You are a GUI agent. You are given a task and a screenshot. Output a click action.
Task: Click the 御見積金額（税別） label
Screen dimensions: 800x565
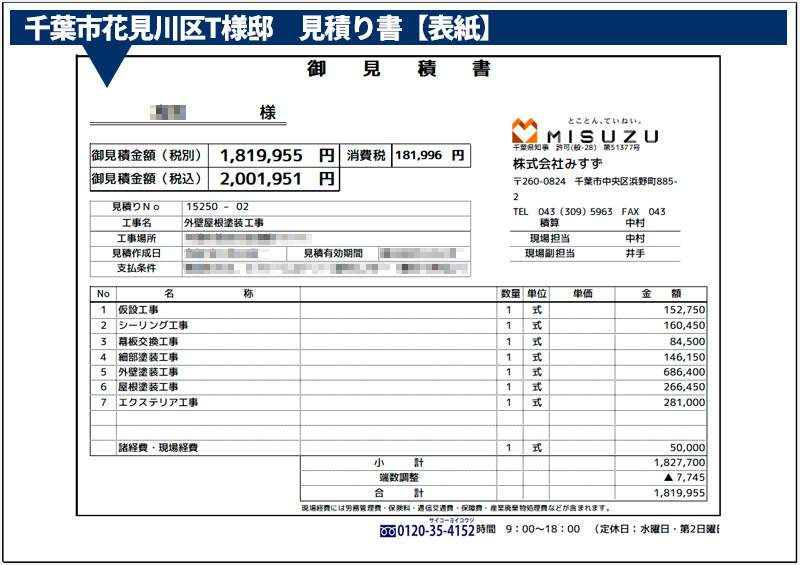pyautogui.click(x=148, y=155)
